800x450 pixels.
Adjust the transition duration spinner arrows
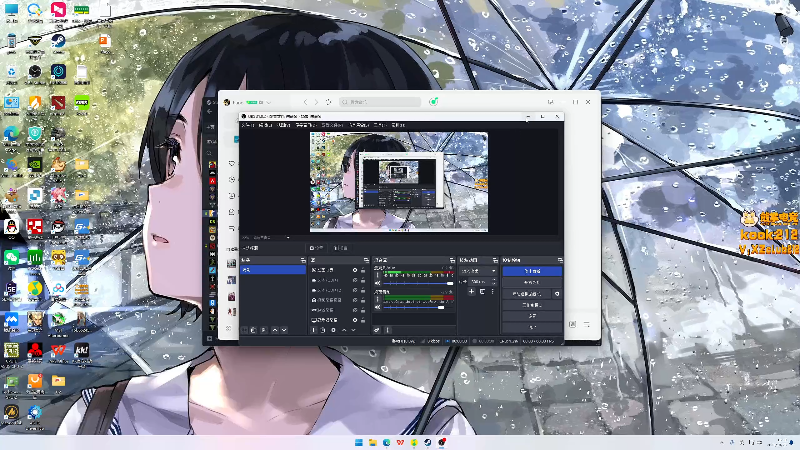coord(494,282)
